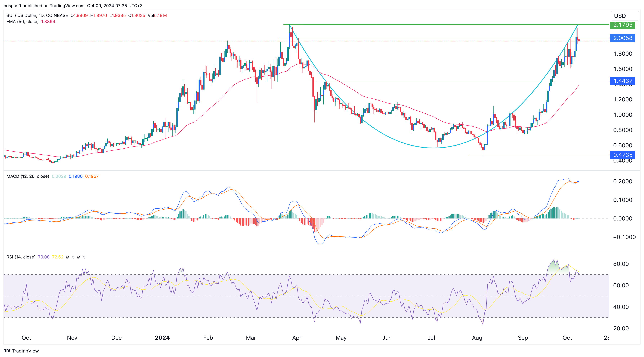Click the May label on time axis

coord(341,338)
